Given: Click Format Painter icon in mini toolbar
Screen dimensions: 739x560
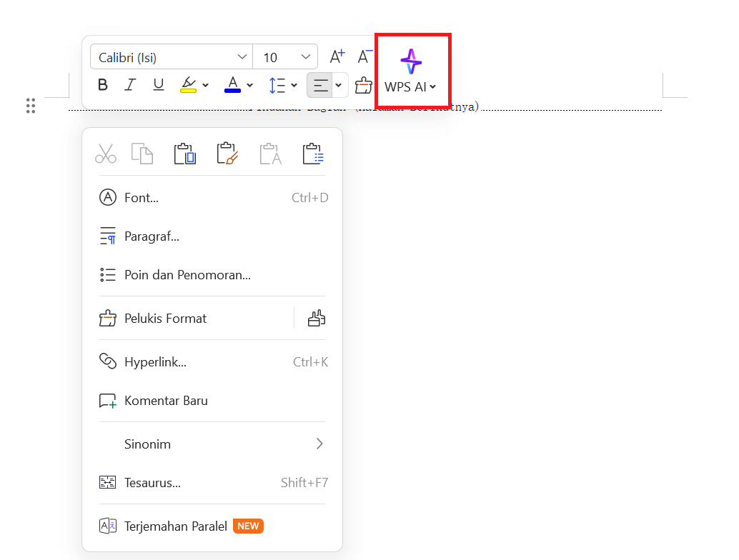Looking at the screenshot, I should tap(363, 85).
